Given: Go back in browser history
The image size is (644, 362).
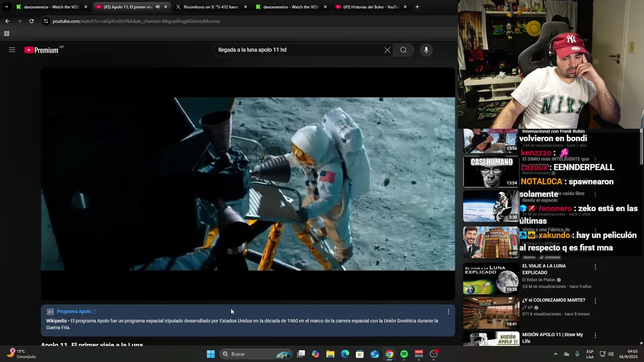Looking at the screenshot, I should pyautogui.click(x=7, y=21).
